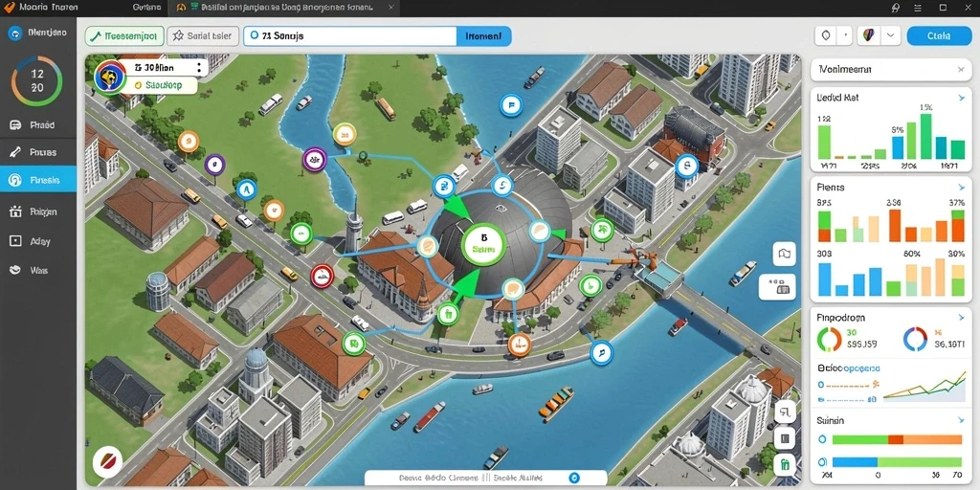980x490 pixels.
Task: Open the Phaed sidebar item
Action: tap(38, 125)
